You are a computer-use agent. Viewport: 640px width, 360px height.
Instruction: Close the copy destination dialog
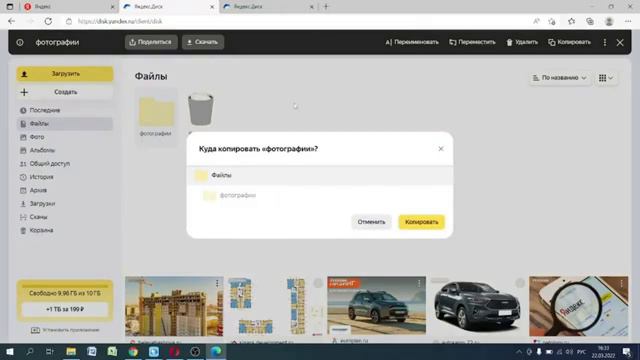tap(441, 149)
